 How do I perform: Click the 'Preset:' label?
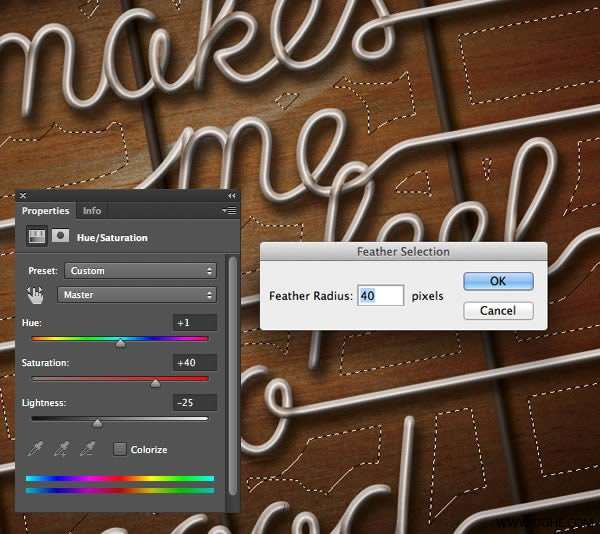pyautogui.click(x=43, y=271)
